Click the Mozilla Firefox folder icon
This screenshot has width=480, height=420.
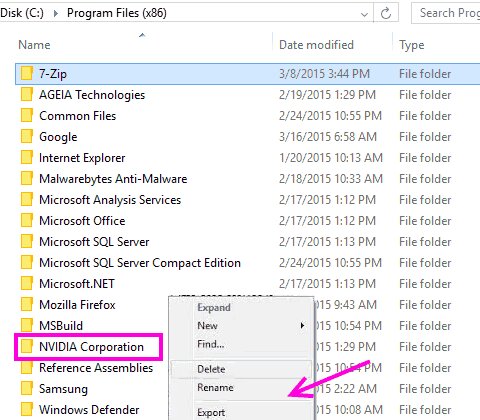tap(27, 305)
